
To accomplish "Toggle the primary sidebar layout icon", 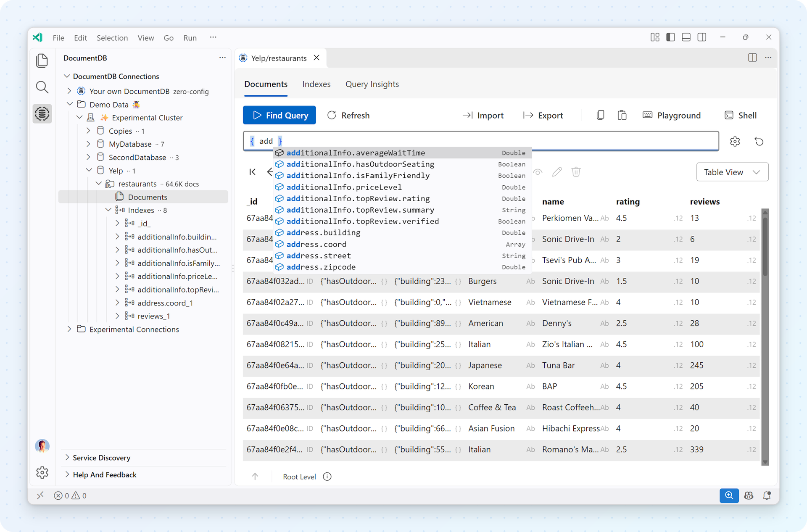I will point(670,37).
